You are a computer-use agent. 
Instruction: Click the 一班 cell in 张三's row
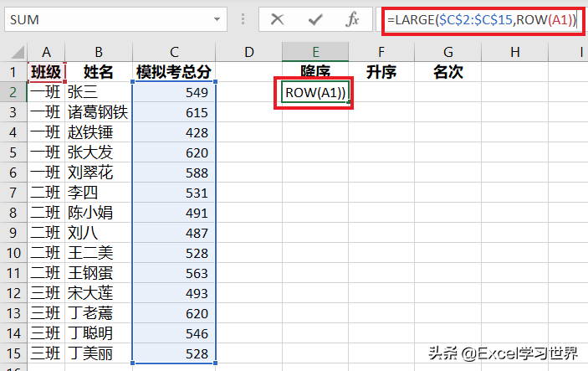pos(46,92)
